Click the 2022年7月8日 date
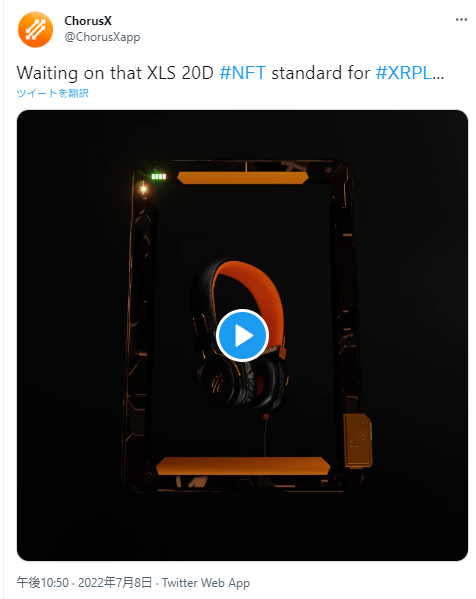This screenshot has width=476, height=599. tap(115, 583)
